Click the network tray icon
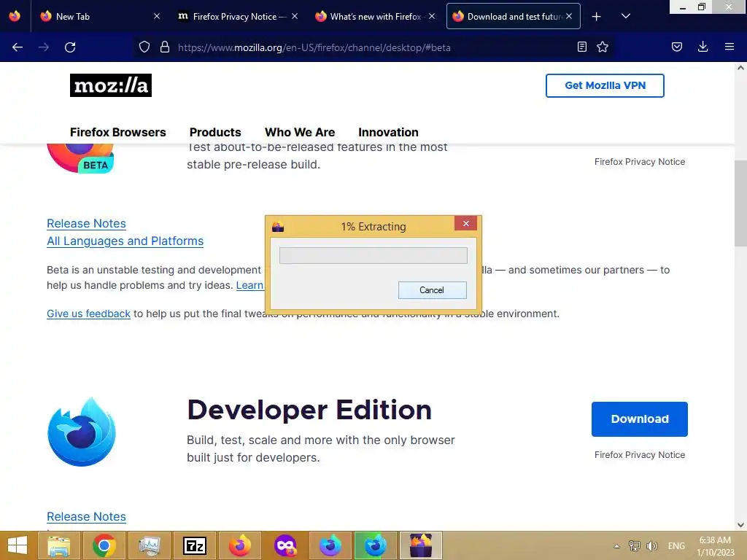Viewport: 747px width, 560px height. point(634,545)
